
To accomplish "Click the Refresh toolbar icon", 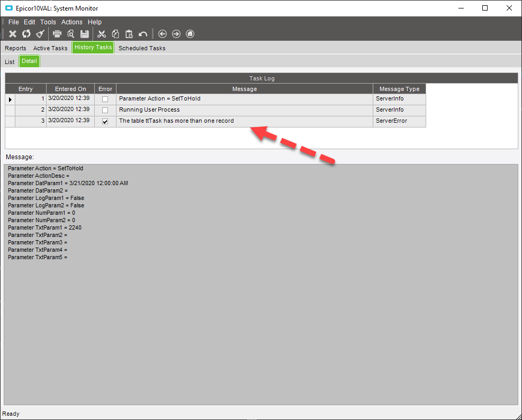I will click(26, 34).
